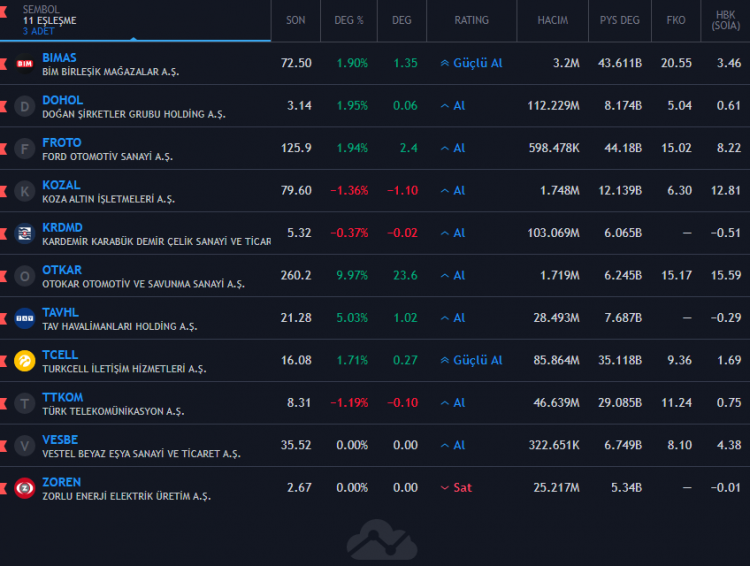Toggle the red flag on FROTO row

3,149
